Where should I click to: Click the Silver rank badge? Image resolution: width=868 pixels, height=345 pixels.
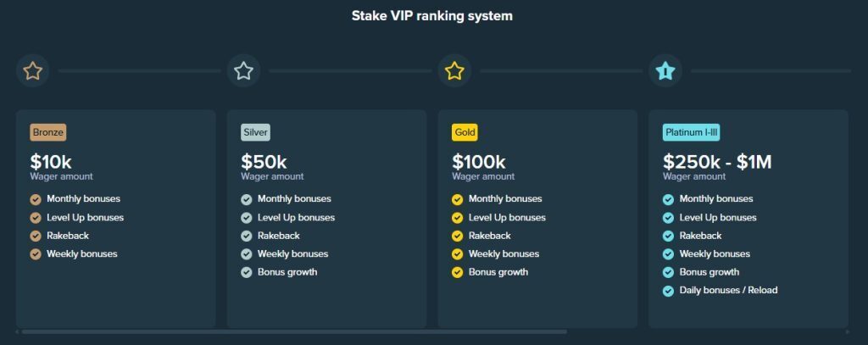pyautogui.click(x=256, y=133)
